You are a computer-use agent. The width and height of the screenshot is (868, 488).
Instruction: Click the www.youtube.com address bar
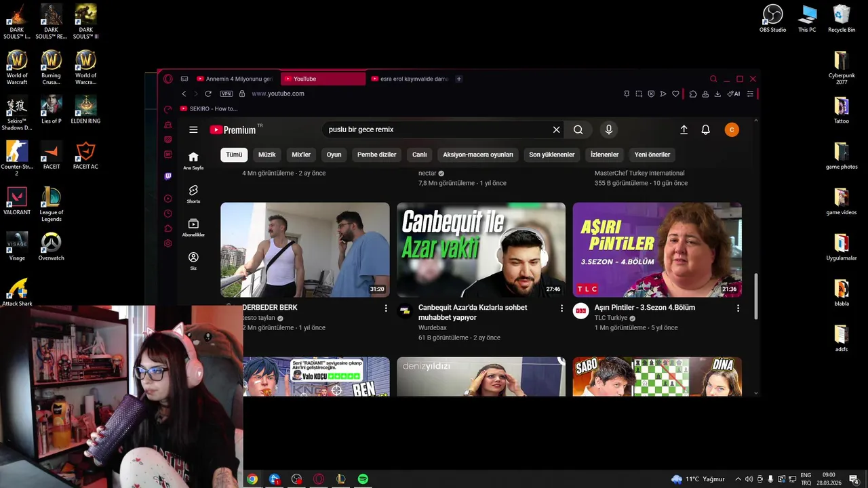click(x=278, y=94)
